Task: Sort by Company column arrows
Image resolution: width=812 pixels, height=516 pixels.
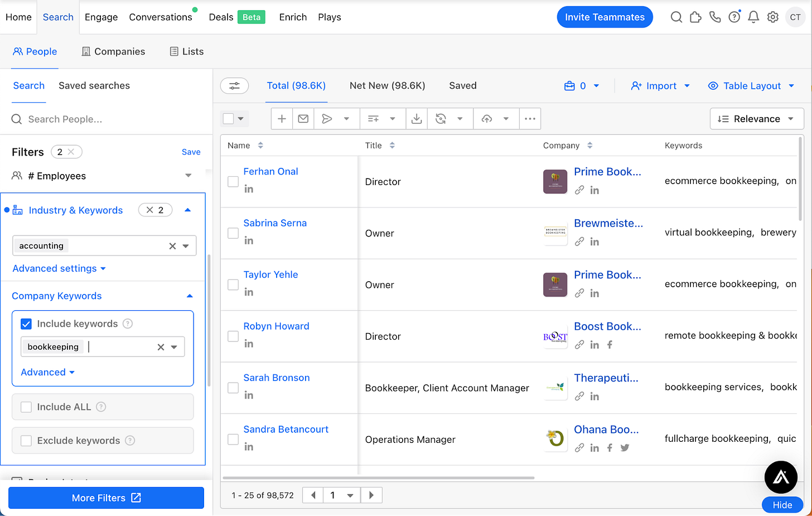Action: (589, 146)
